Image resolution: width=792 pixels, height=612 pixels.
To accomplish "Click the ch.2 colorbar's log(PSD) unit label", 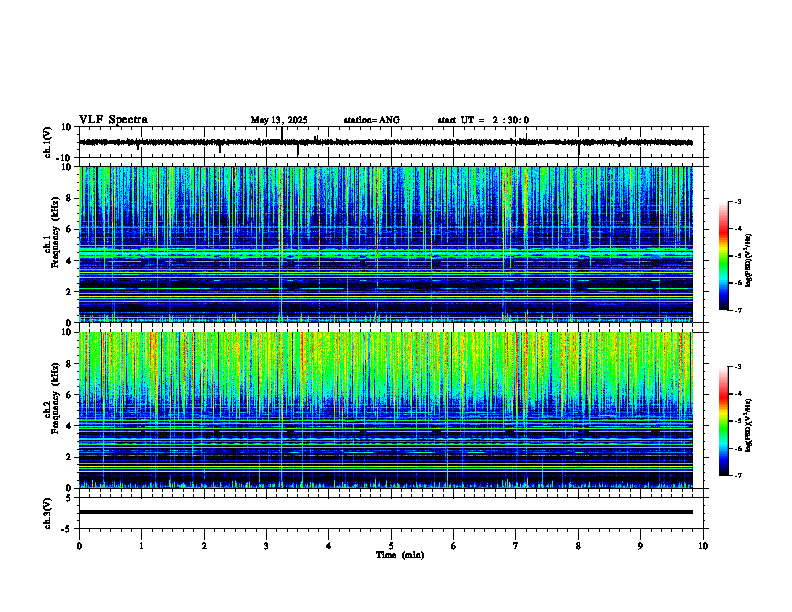I will (x=749, y=425).
